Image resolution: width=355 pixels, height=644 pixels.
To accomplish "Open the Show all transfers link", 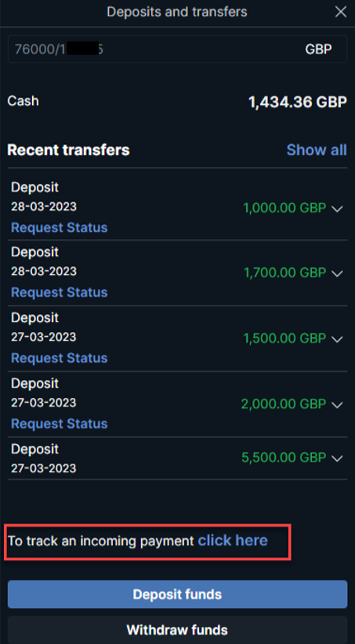I will click(317, 150).
